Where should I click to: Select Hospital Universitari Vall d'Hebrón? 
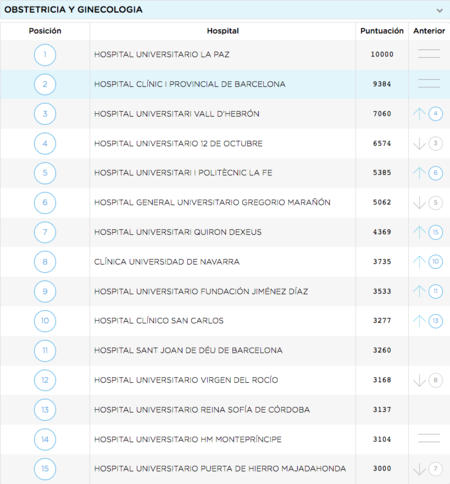[177, 114]
